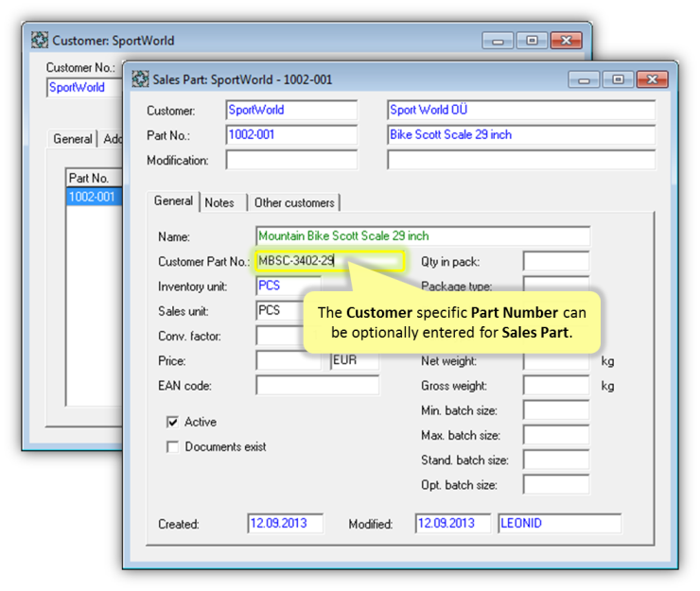
Task: Click Part No. column header in Customer window
Action: 95,178
